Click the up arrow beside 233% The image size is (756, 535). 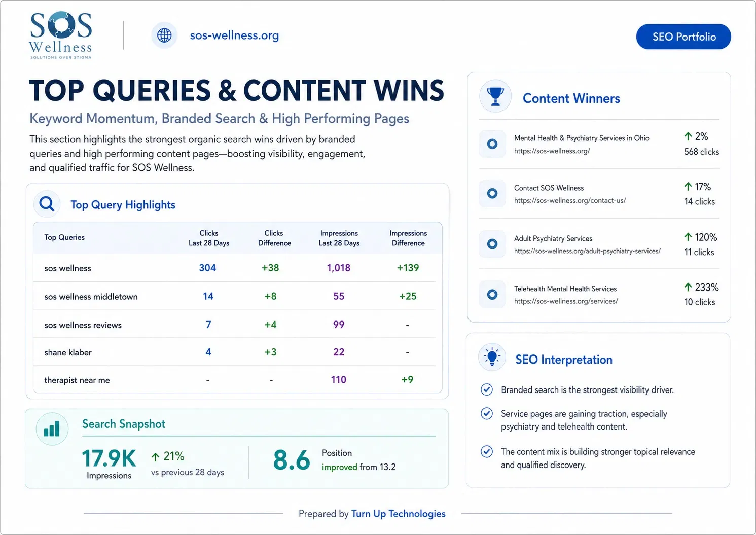pyautogui.click(x=688, y=287)
